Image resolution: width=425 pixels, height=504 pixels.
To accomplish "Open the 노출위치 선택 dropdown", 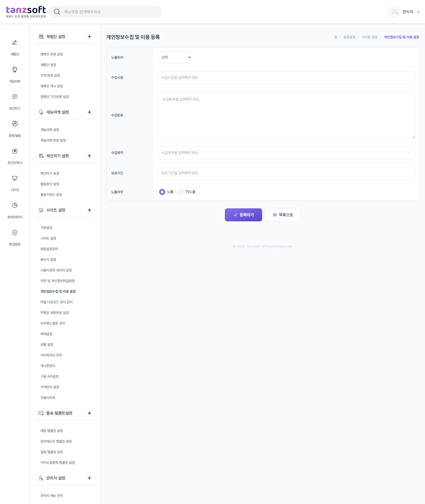I will (x=175, y=57).
